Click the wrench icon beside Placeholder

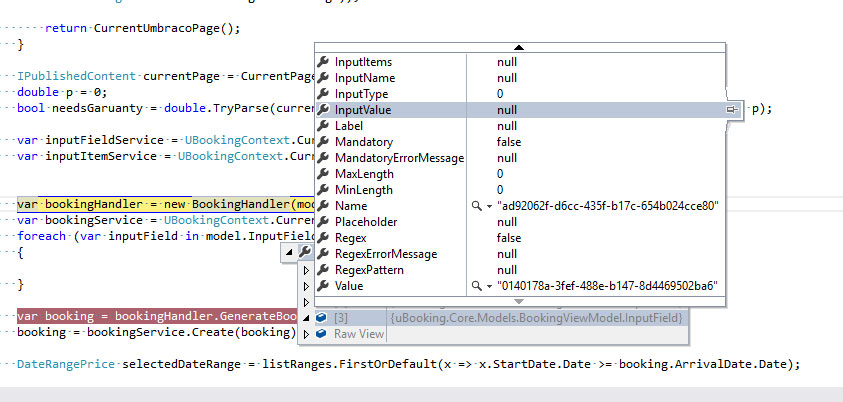click(x=323, y=222)
